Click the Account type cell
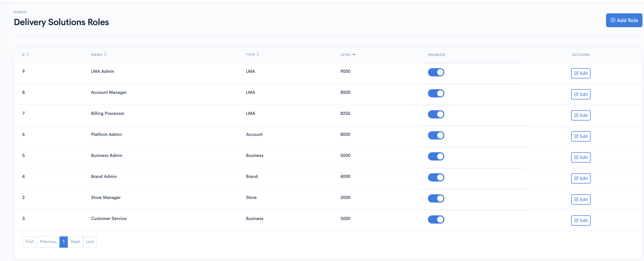This screenshot has height=261, width=644. [254, 134]
